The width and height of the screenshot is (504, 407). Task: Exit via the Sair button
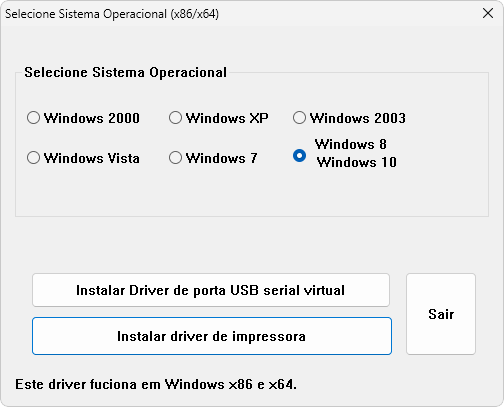click(x=441, y=314)
